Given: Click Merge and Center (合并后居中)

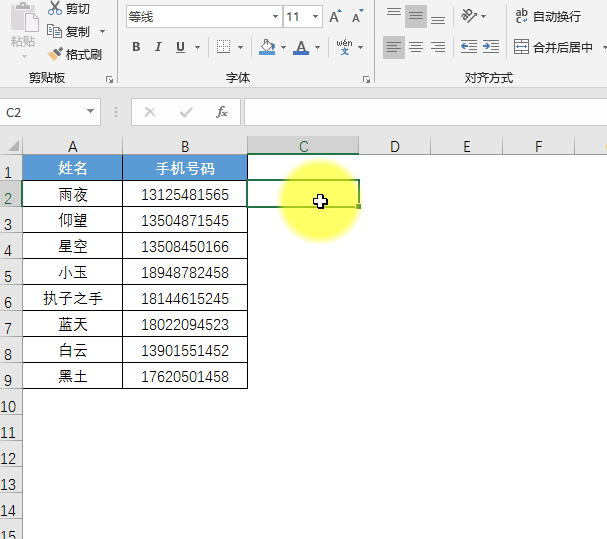Looking at the screenshot, I should [x=554, y=47].
